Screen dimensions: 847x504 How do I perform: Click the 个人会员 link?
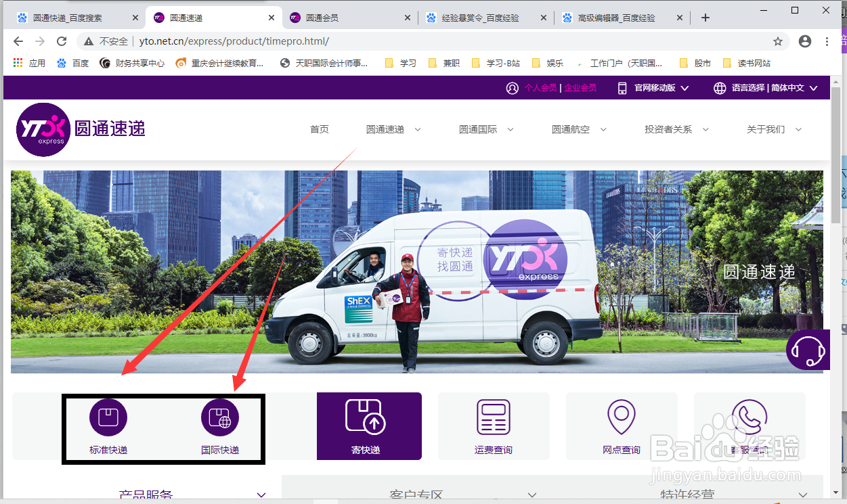(540, 88)
